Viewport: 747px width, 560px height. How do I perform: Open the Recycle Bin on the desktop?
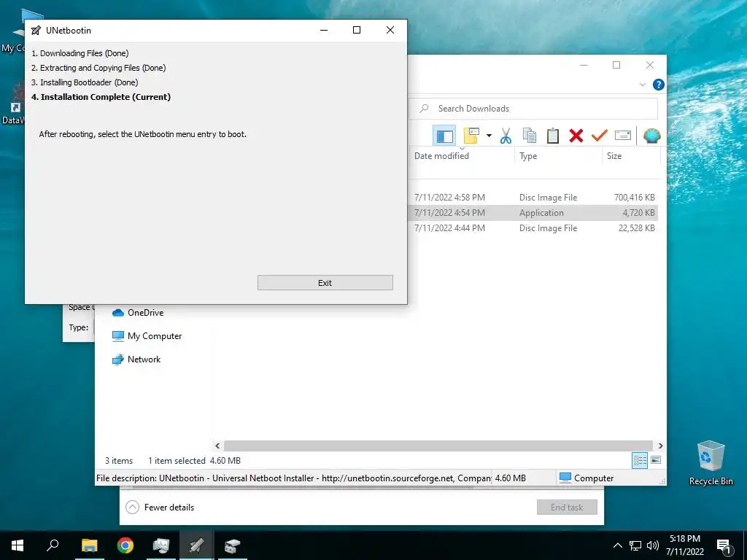click(711, 462)
